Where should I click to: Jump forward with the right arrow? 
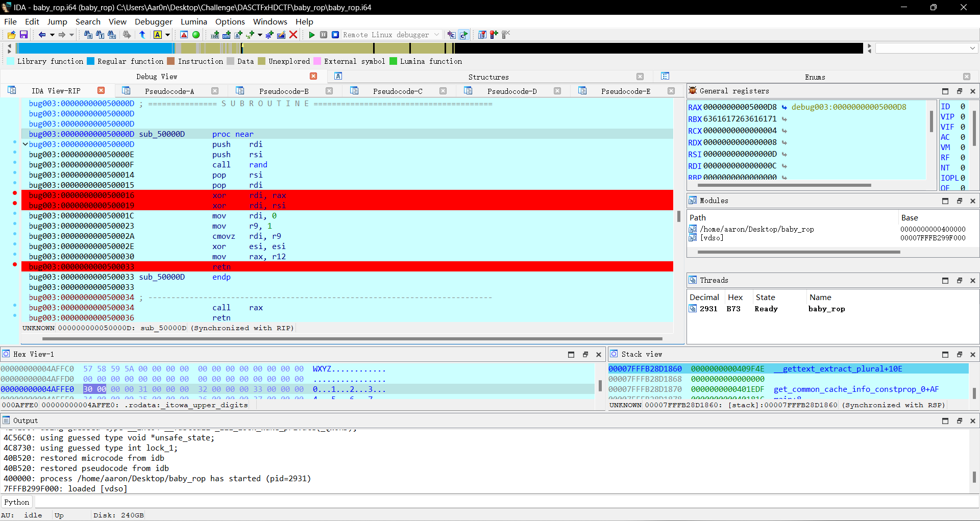tap(62, 35)
